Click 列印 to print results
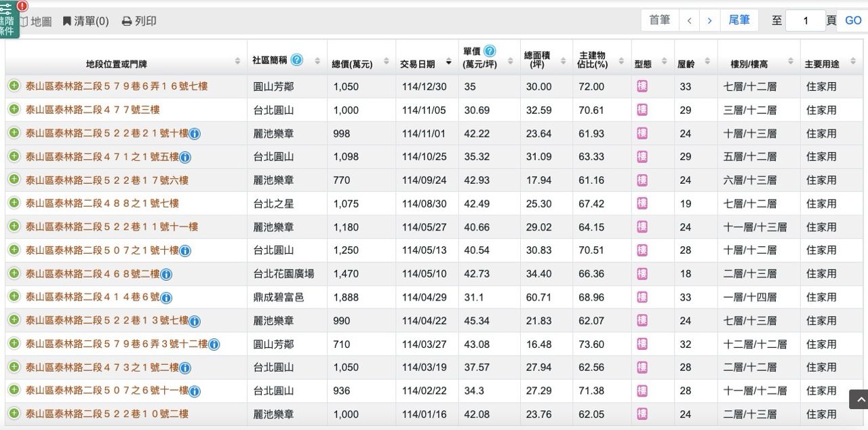The width and height of the screenshot is (868, 430). 139,21
